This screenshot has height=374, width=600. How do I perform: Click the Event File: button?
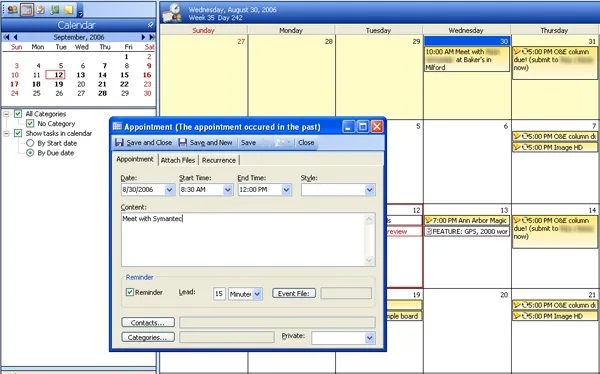[294, 293]
